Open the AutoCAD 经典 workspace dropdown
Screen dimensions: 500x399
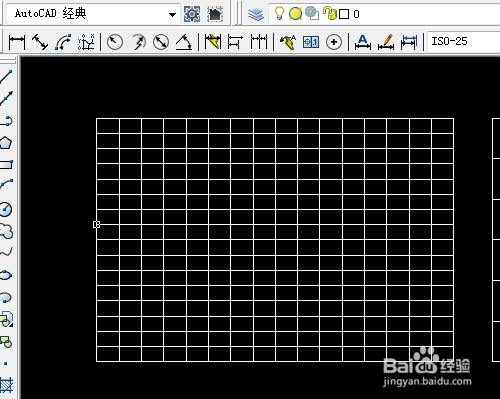(93, 14)
